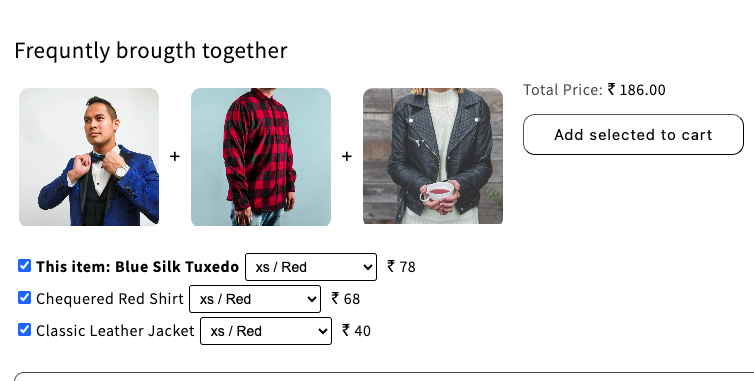Screen dimensions: 754x381
Task: Open the Chequered Red Shirt product image
Action: tap(261, 157)
